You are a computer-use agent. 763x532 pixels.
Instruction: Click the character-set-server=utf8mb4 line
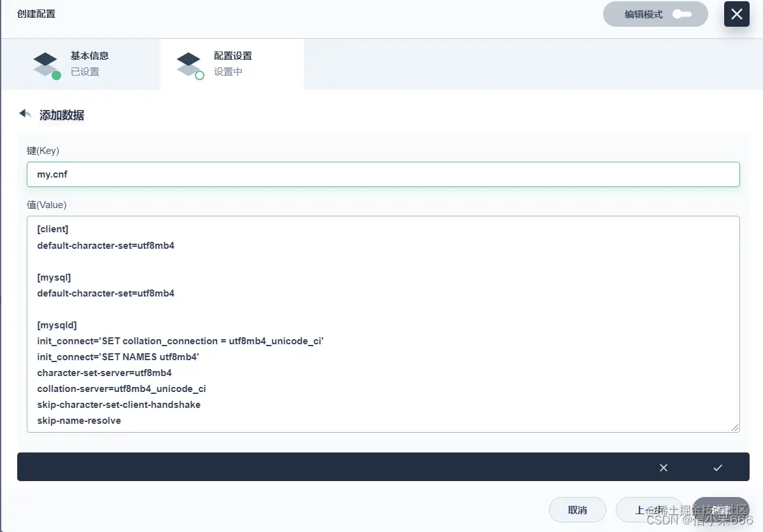(x=104, y=373)
